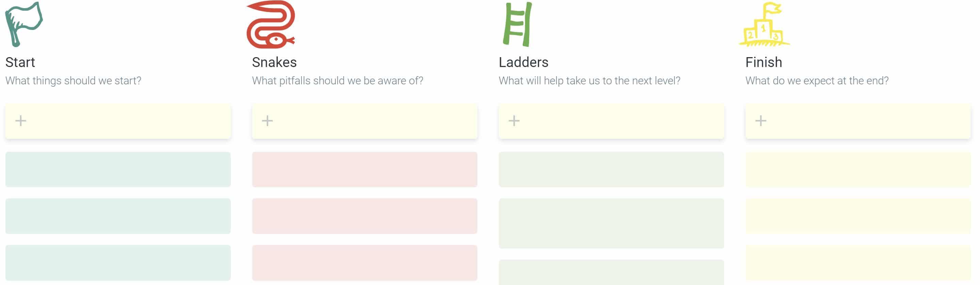
Task: Click the Snakes column heading
Action: click(x=274, y=62)
